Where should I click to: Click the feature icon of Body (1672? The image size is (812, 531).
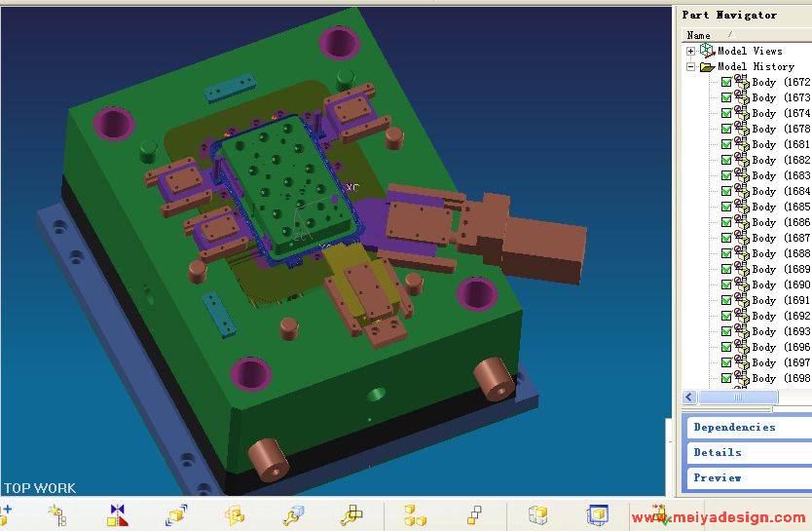point(742,82)
